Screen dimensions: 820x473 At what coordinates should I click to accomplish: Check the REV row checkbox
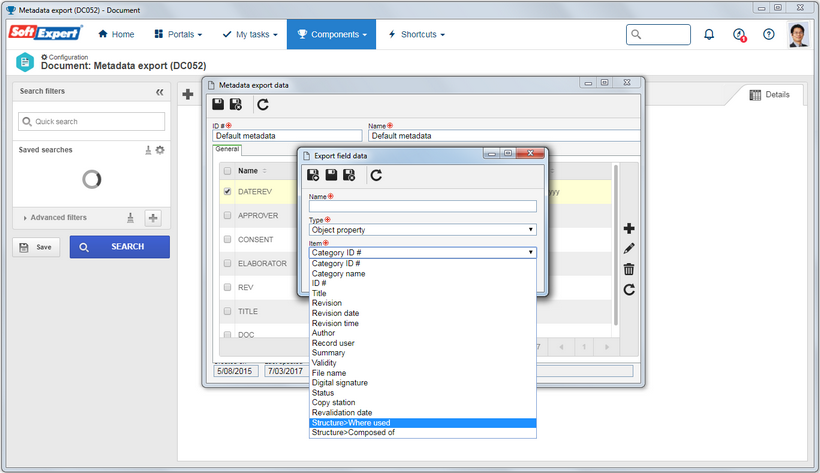227,287
